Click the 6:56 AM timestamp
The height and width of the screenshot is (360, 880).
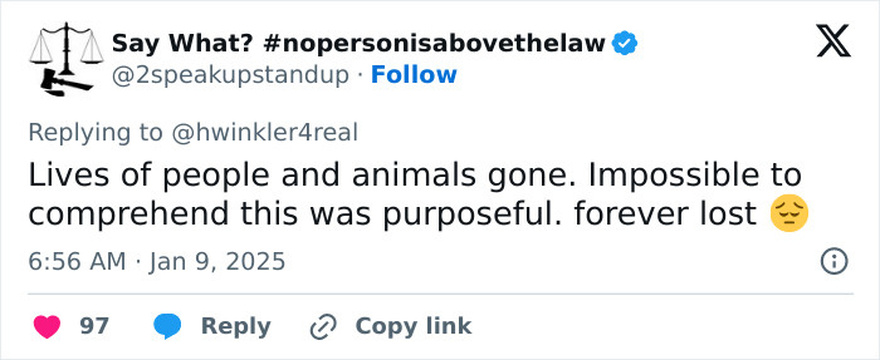click(x=77, y=262)
